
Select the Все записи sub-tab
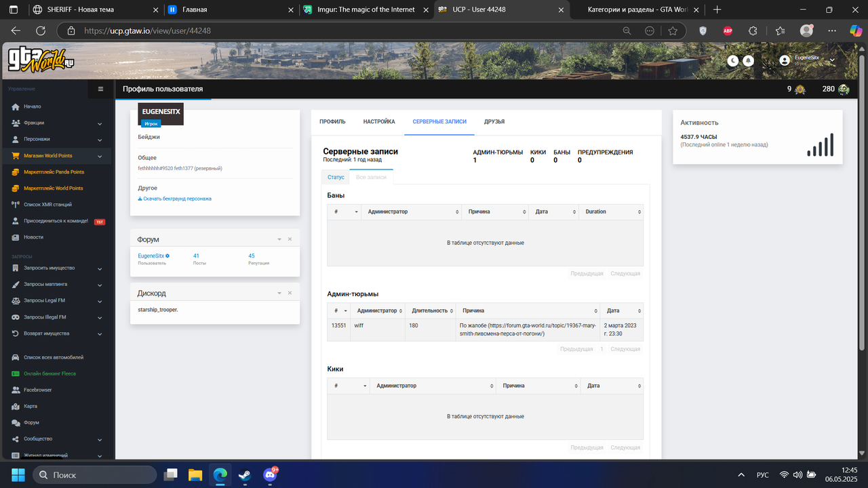[371, 177]
